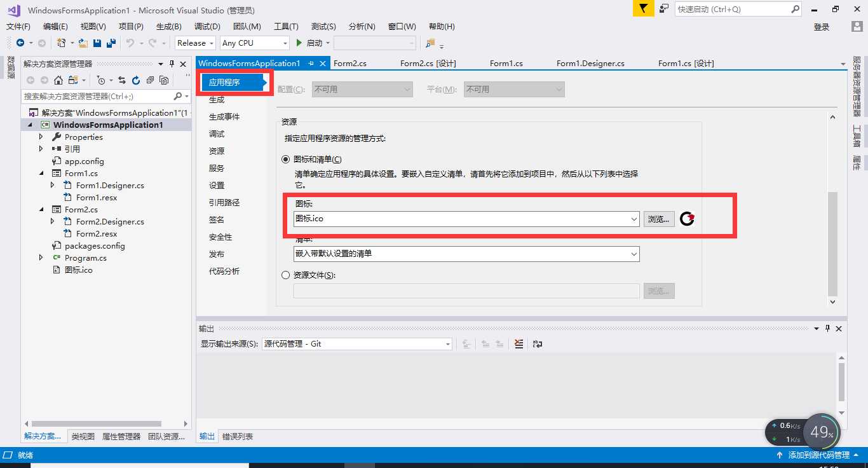
Task: Expand the Properties node
Action: click(41, 137)
